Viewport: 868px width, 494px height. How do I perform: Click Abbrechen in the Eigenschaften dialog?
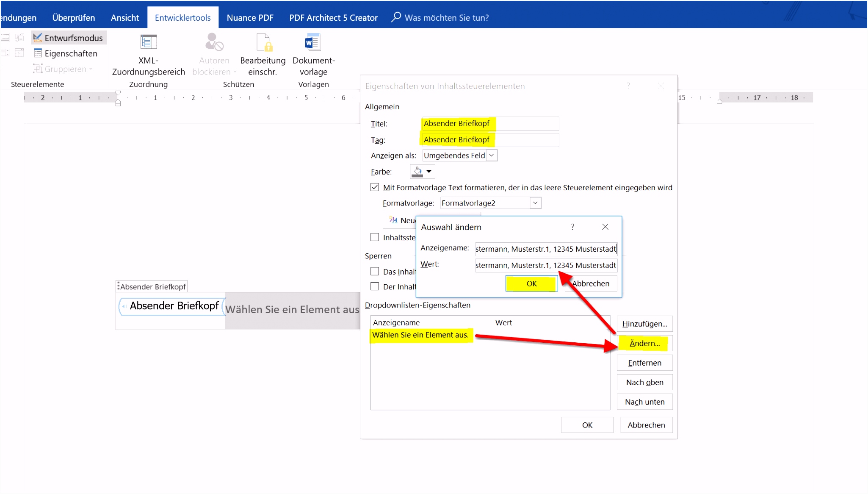click(x=646, y=425)
